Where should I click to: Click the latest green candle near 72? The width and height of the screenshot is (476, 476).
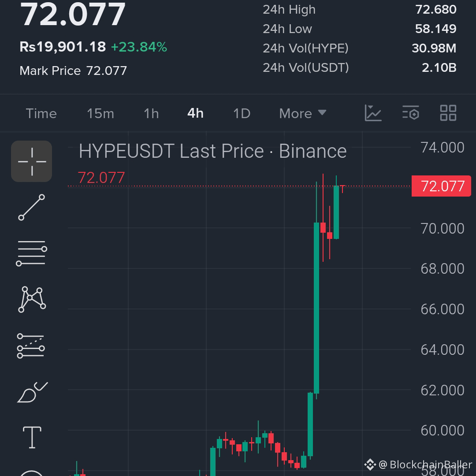coord(336,212)
